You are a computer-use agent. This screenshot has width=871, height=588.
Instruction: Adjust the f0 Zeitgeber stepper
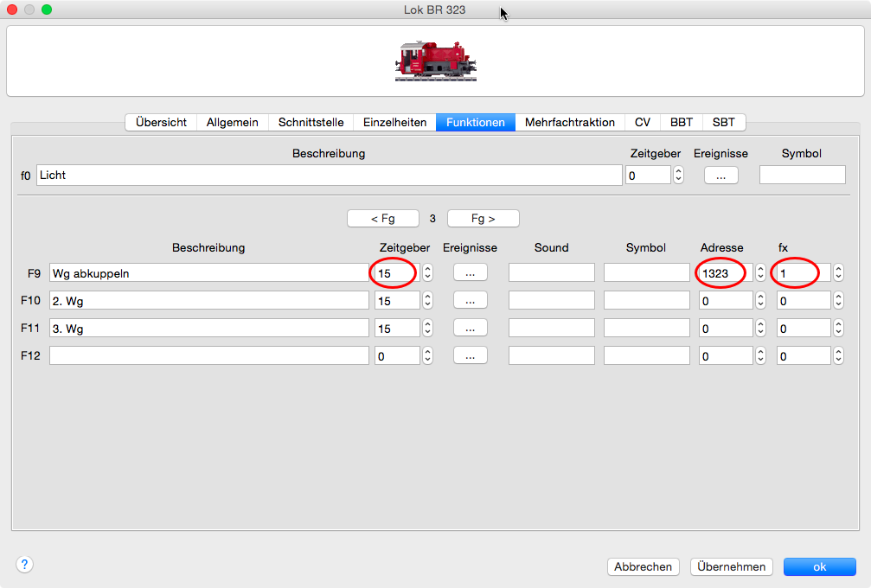(x=678, y=175)
